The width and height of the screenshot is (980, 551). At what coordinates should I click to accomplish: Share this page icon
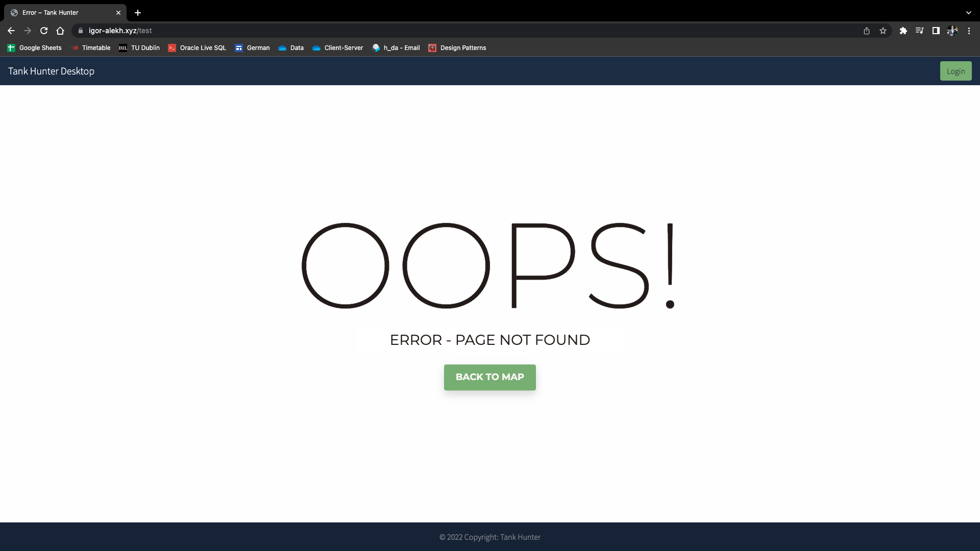(x=867, y=31)
